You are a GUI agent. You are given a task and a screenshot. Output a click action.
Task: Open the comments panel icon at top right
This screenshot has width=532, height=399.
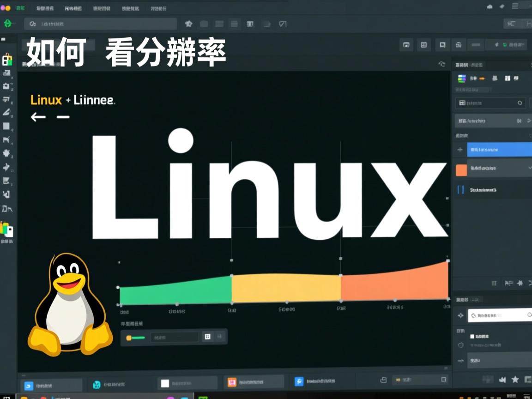pyautogui.click(x=442, y=45)
